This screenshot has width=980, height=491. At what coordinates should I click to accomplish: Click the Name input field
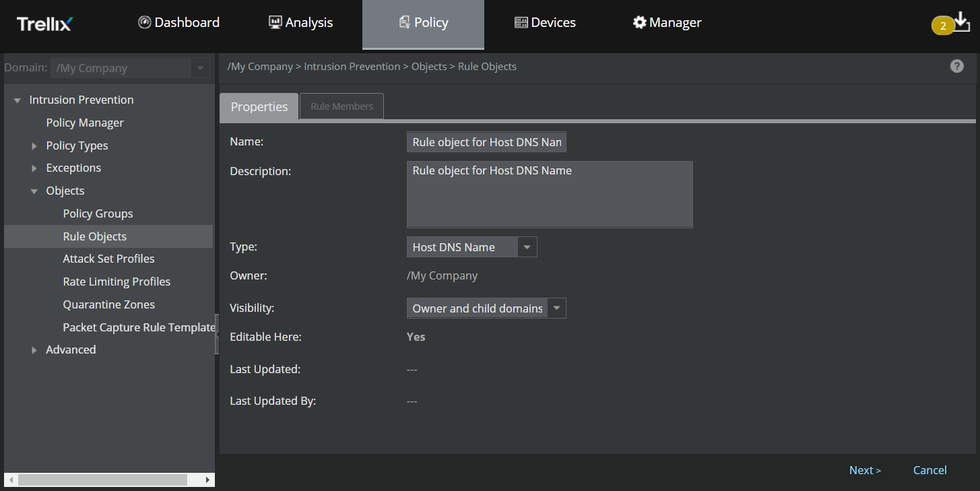click(x=486, y=142)
